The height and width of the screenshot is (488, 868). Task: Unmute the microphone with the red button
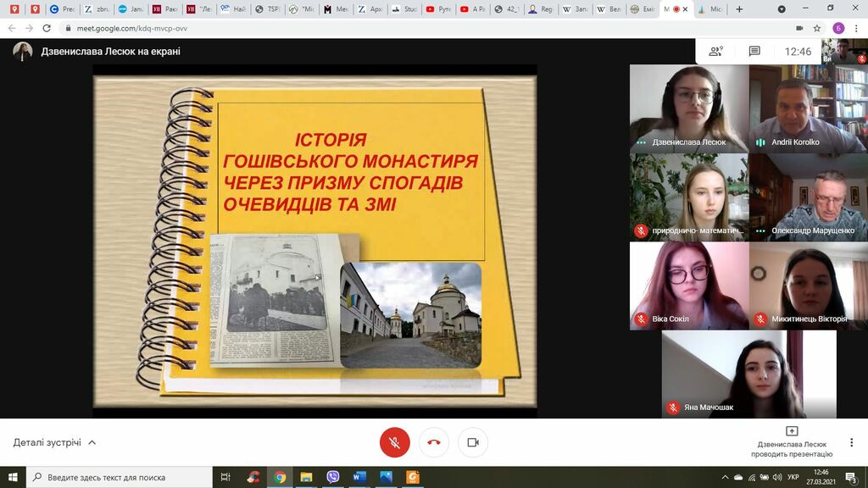pos(394,442)
